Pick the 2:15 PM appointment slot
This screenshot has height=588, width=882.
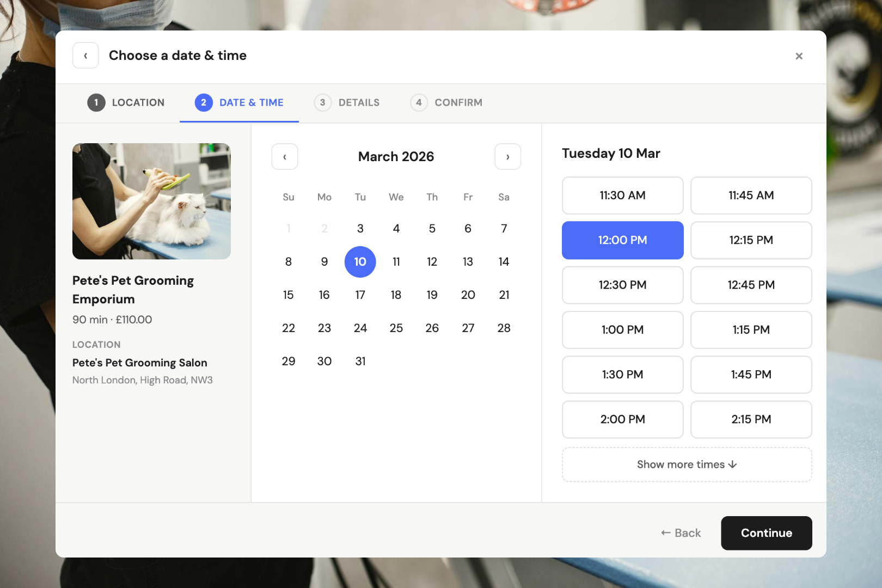click(x=751, y=419)
